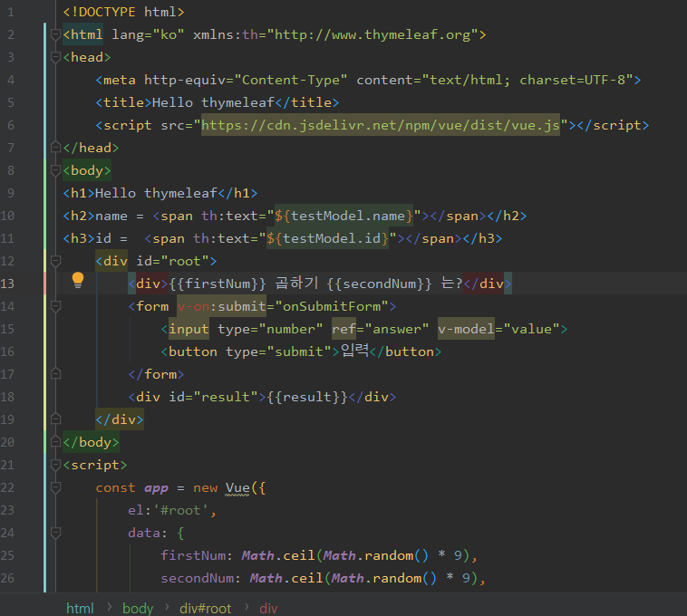The width and height of the screenshot is (687, 616).
Task: Click the underlined 'Vue' constructor name
Action: [237, 487]
